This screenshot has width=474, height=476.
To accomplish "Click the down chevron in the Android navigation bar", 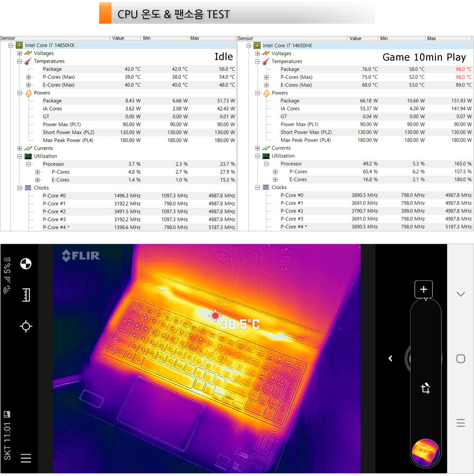I will coord(460,294).
